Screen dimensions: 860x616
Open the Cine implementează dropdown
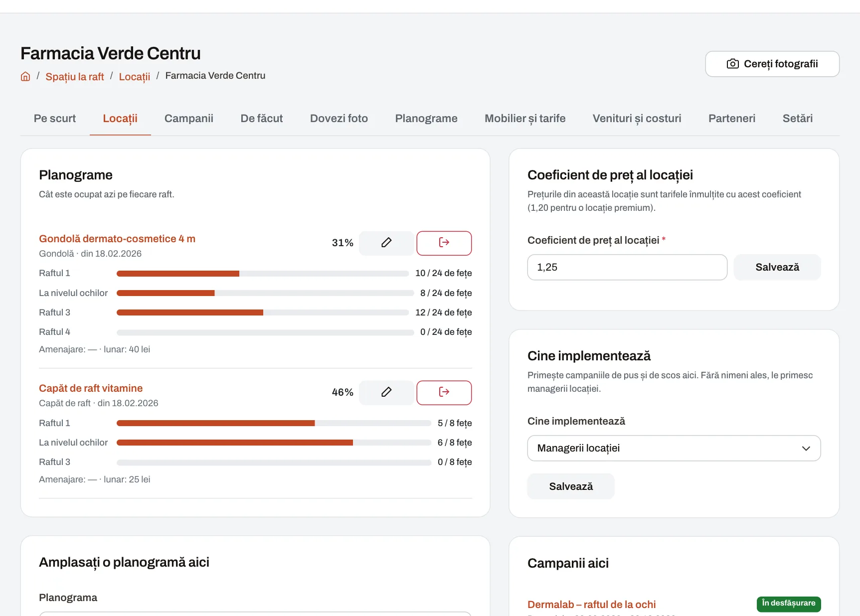[674, 448]
